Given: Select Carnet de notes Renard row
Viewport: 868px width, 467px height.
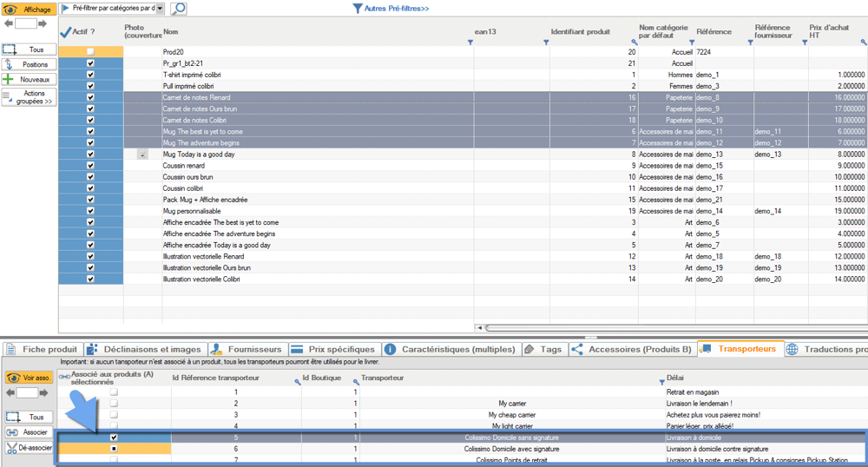Looking at the screenshot, I should click(x=463, y=97).
